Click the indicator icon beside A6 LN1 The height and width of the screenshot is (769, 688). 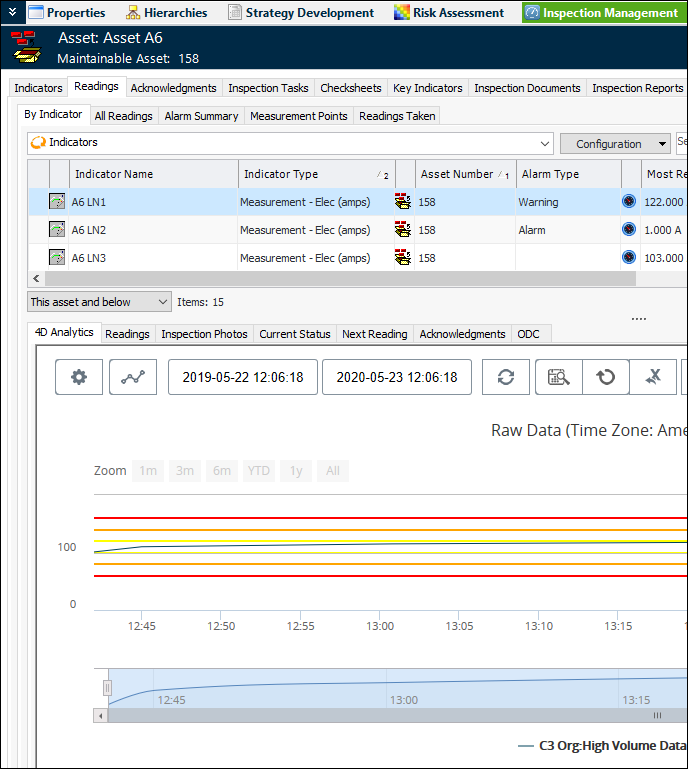point(57,202)
